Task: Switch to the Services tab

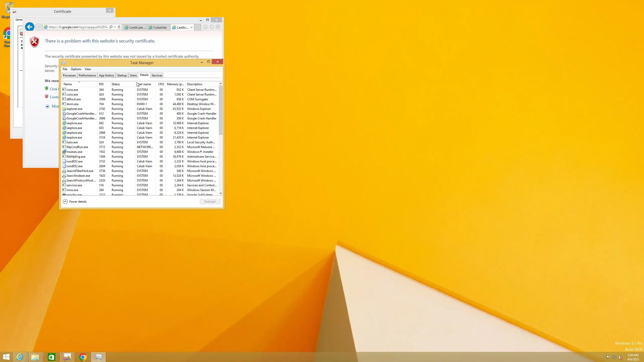Action: [157, 75]
